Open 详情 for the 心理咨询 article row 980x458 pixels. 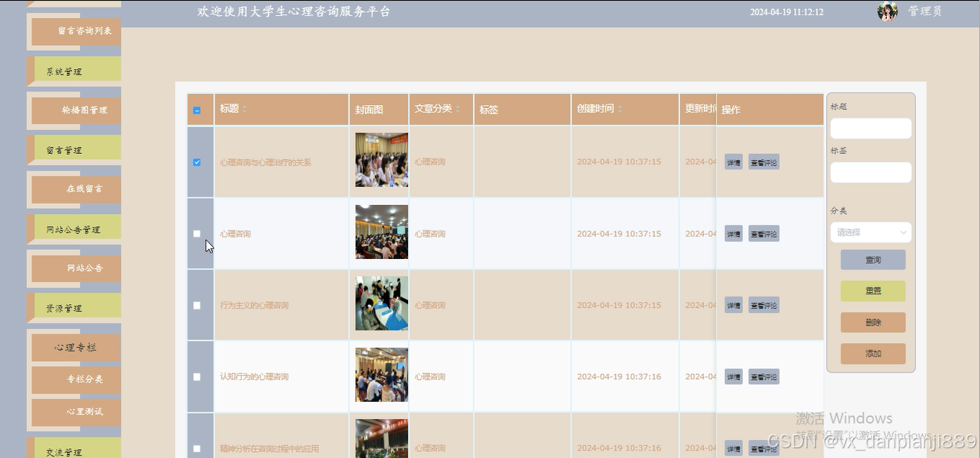733,234
